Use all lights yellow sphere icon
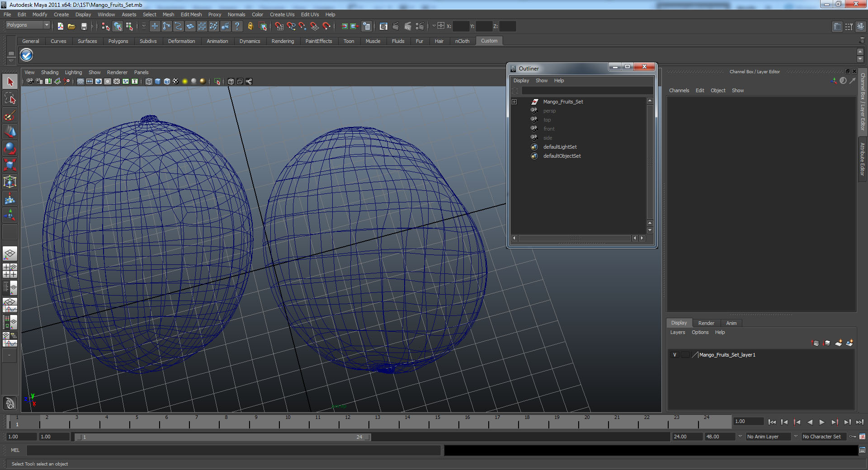 [x=185, y=81]
